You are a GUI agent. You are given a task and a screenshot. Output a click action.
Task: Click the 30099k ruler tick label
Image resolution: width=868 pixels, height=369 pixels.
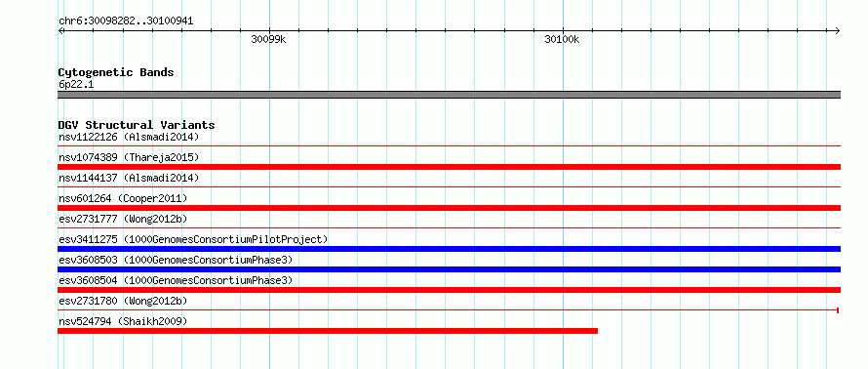click(x=268, y=39)
